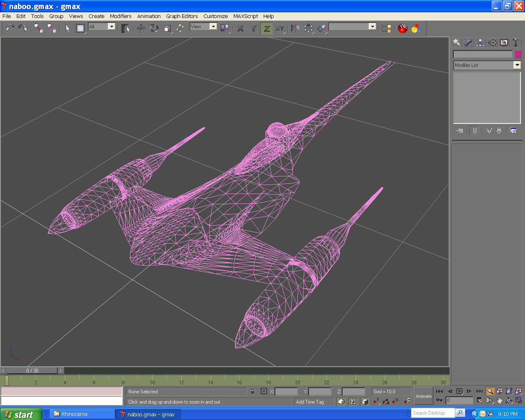The height and width of the screenshot is (420, 525).
Task: Activate the Select and Link tool
Action: pyautogui.click(x=39, y=28)
